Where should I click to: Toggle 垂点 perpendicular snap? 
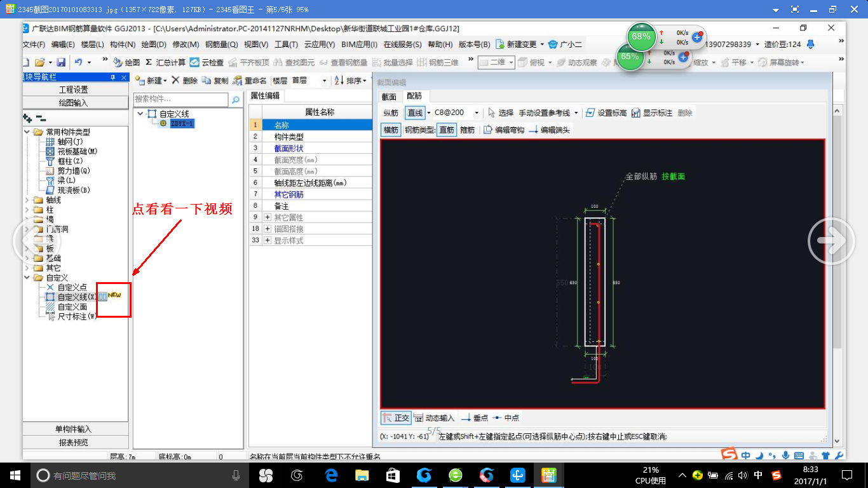(475, 417)
